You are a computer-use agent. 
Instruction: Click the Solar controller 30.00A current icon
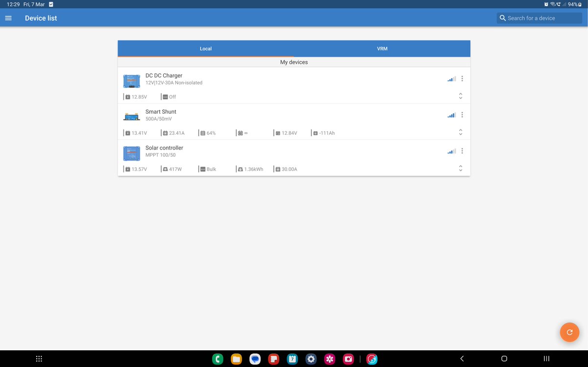[x=278, y=170]
